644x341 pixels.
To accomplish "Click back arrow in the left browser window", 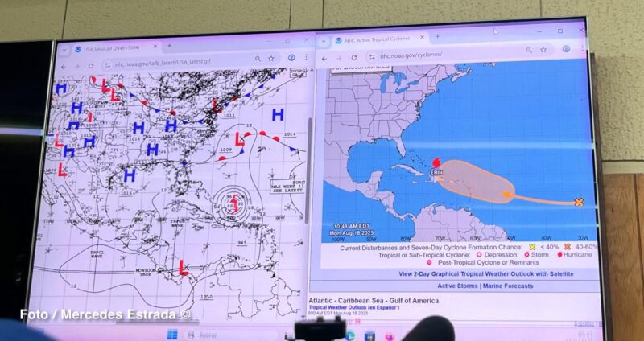I will (x=64, y=65).
